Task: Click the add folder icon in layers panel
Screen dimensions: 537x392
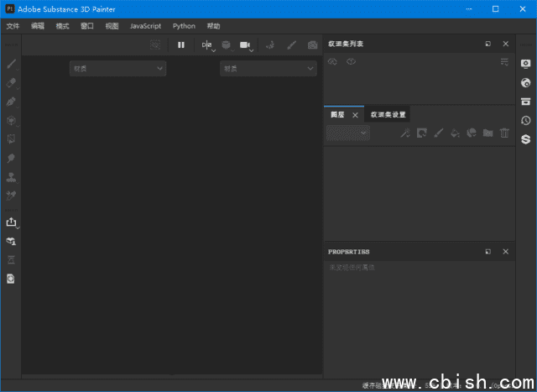Action: click(x=487, y=133)
